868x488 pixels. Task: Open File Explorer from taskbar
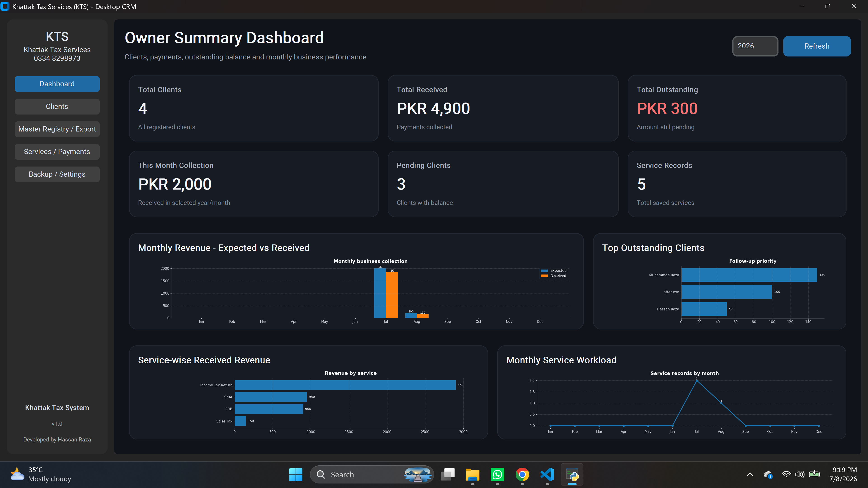tap(472, 474)
